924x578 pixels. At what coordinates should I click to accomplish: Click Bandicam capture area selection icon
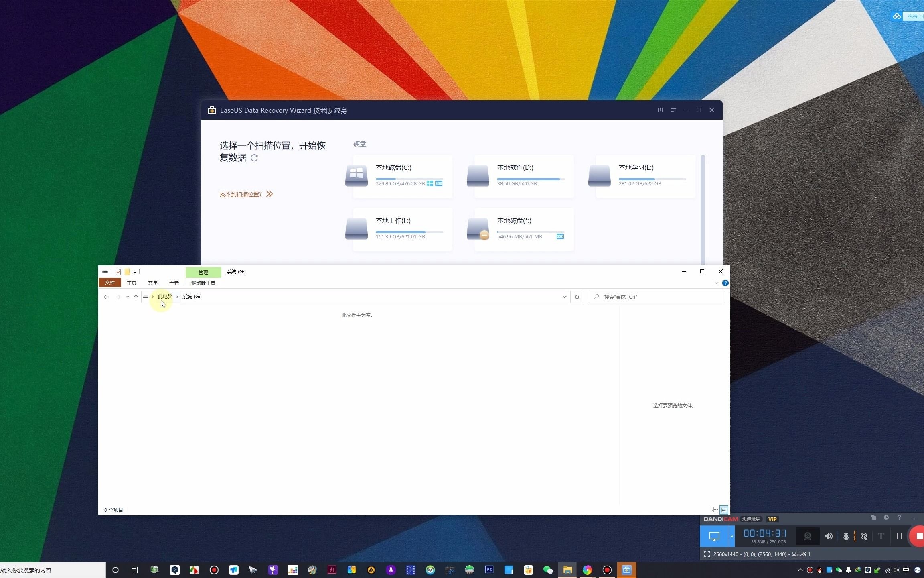tap(707, 554)
